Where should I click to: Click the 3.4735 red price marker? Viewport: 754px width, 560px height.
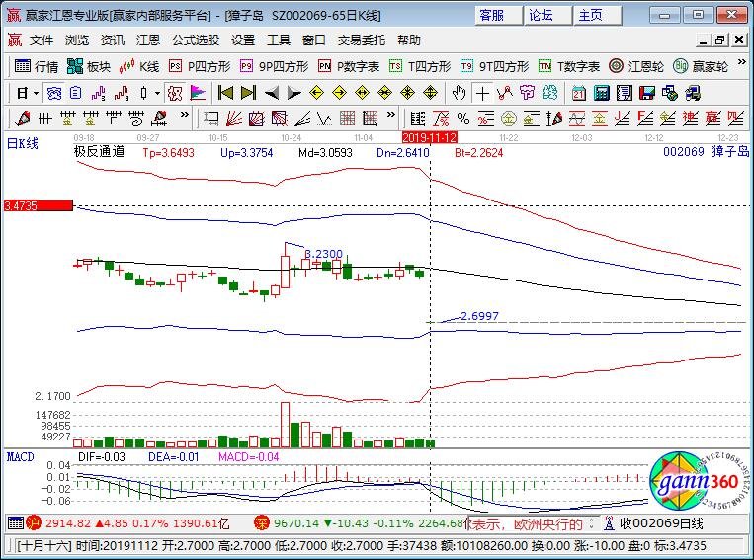click(x=39, y=206)
